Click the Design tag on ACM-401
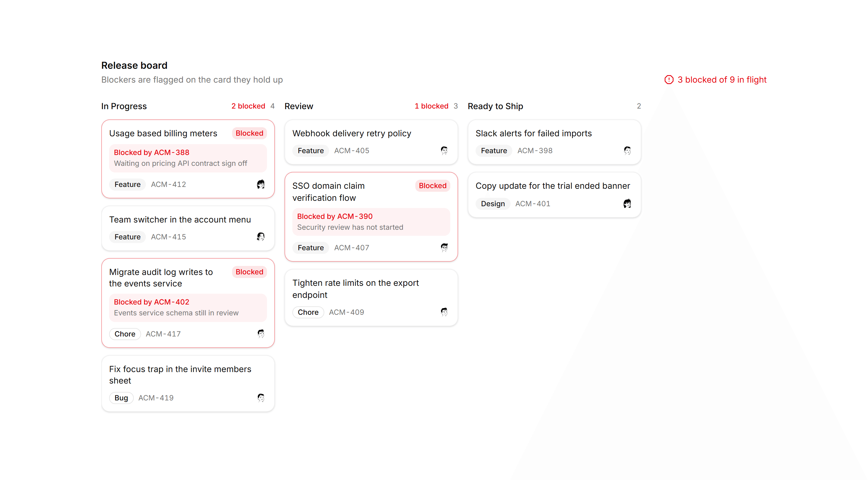 [x=493, y=204]
